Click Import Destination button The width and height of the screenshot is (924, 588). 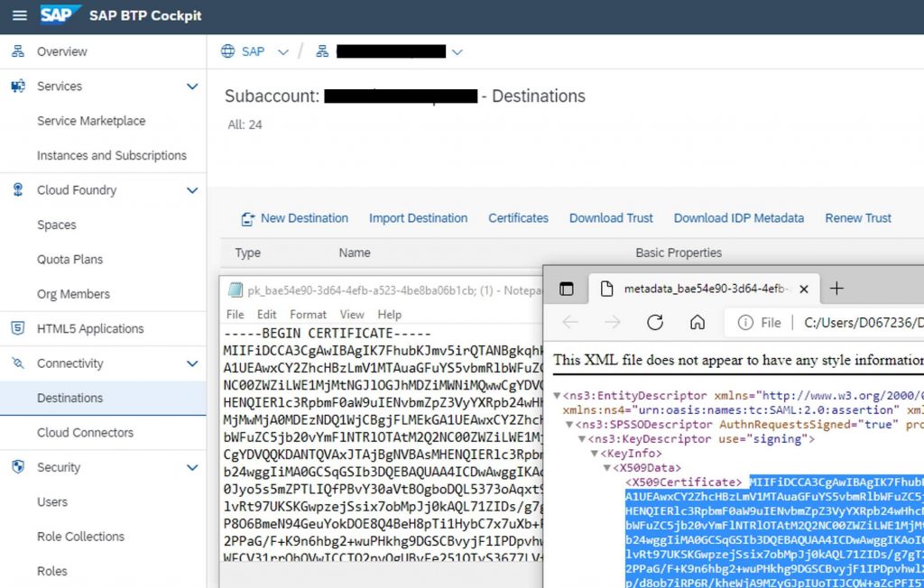418,218
